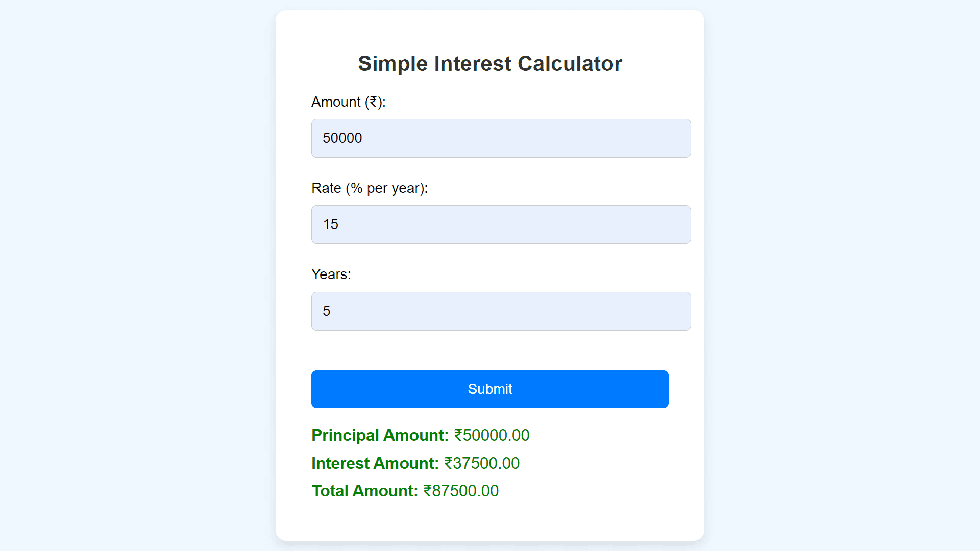
Task: Click the ₹37500.00 interest result value
Action: click(x=482, y=463)
